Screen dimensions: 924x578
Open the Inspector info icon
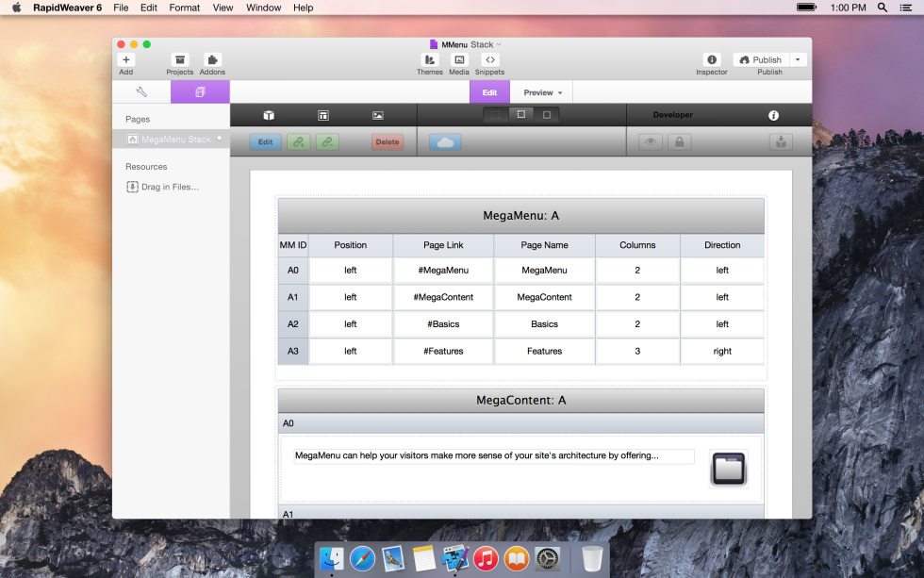[x=711, y=59]
